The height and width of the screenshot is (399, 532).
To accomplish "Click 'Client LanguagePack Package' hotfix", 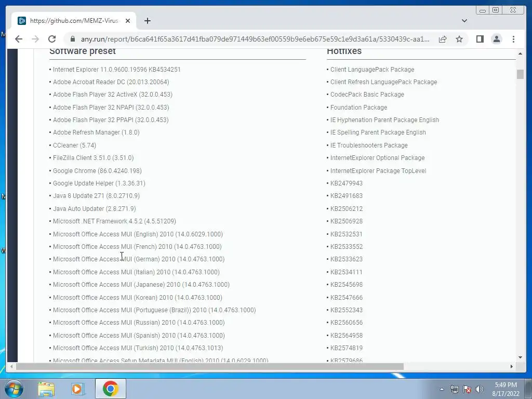I will pos(372,70).
